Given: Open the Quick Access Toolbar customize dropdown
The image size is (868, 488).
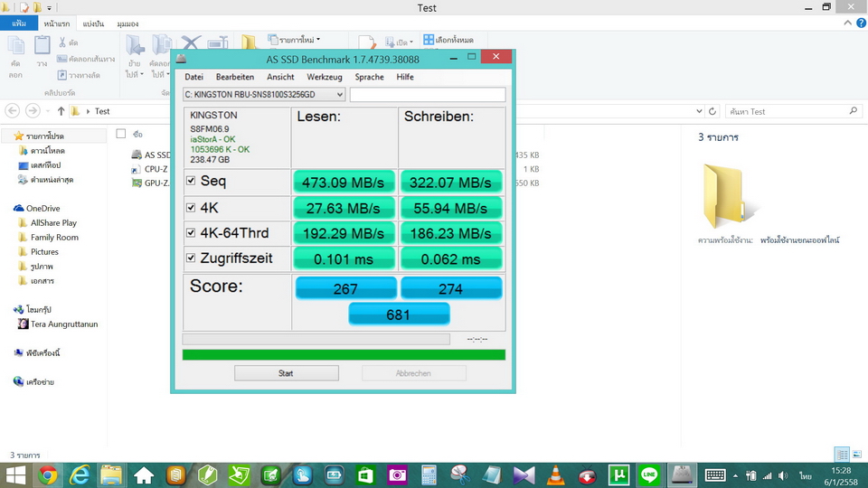Looking at the screenshot, I should point(49,8).
